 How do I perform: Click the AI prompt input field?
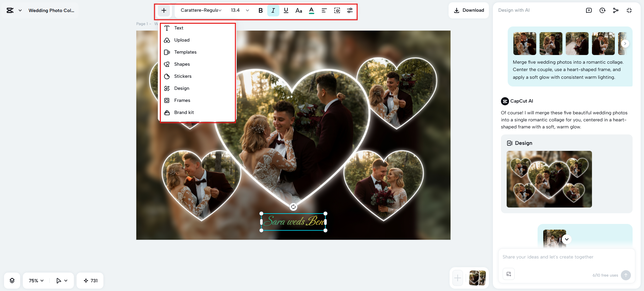click(x=566, y=257)
